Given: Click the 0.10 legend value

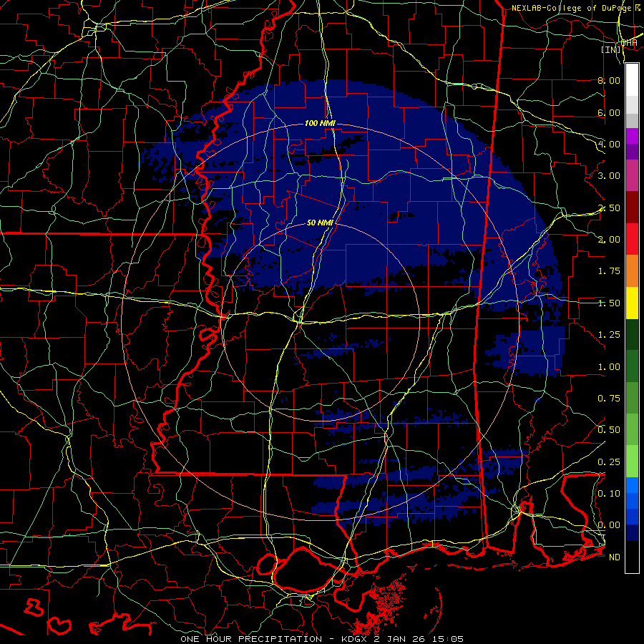Looking at the screenshot, I should [609, 494].
